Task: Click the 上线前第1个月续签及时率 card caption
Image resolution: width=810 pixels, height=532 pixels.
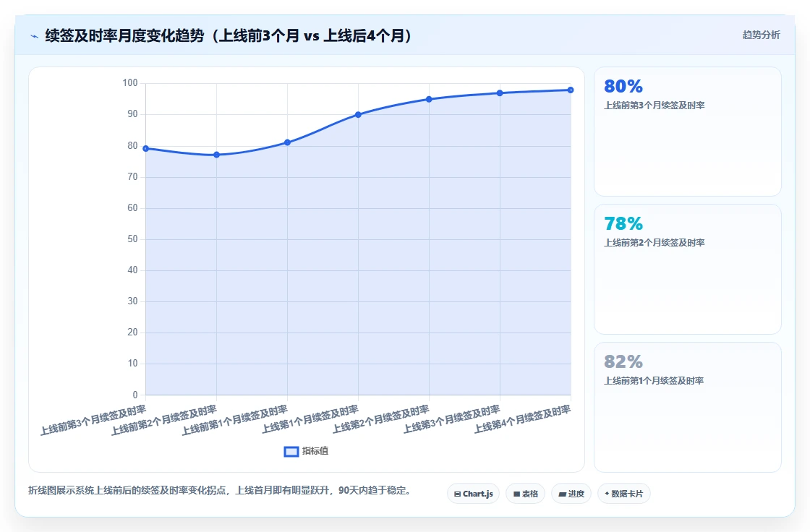Action: point(654,381)
